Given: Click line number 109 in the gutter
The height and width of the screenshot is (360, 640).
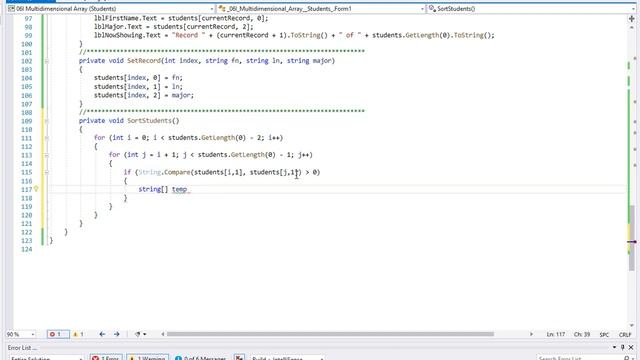Looking at the screenshot, I should (27, 121).
